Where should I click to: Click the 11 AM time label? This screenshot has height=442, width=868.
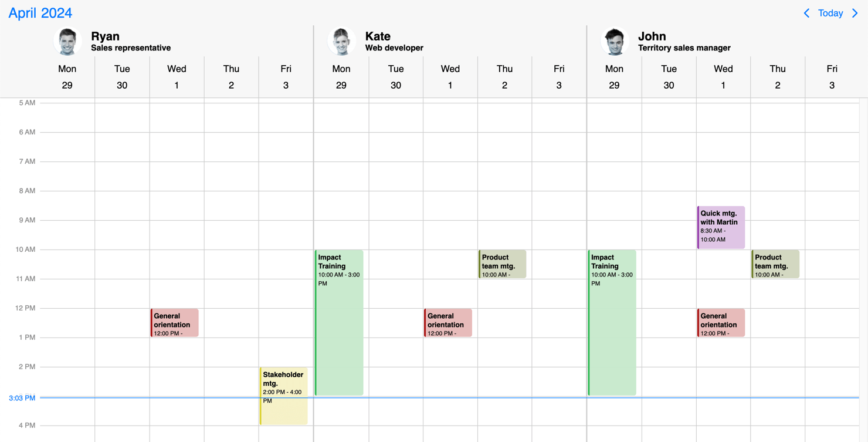point(25,279)
